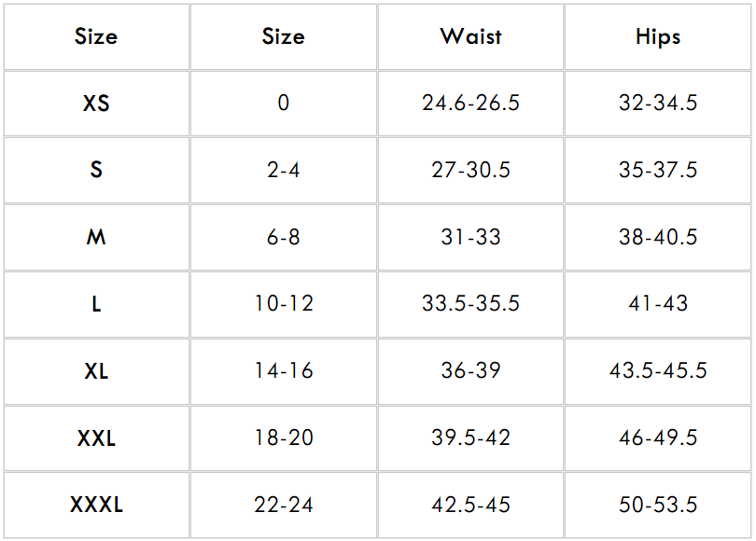
Task: Click waist value 39.5-42
Action: (470, 437)
